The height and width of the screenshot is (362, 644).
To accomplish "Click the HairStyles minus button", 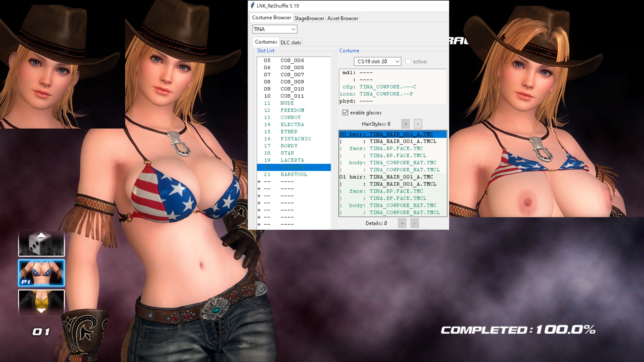I will 418,124.
